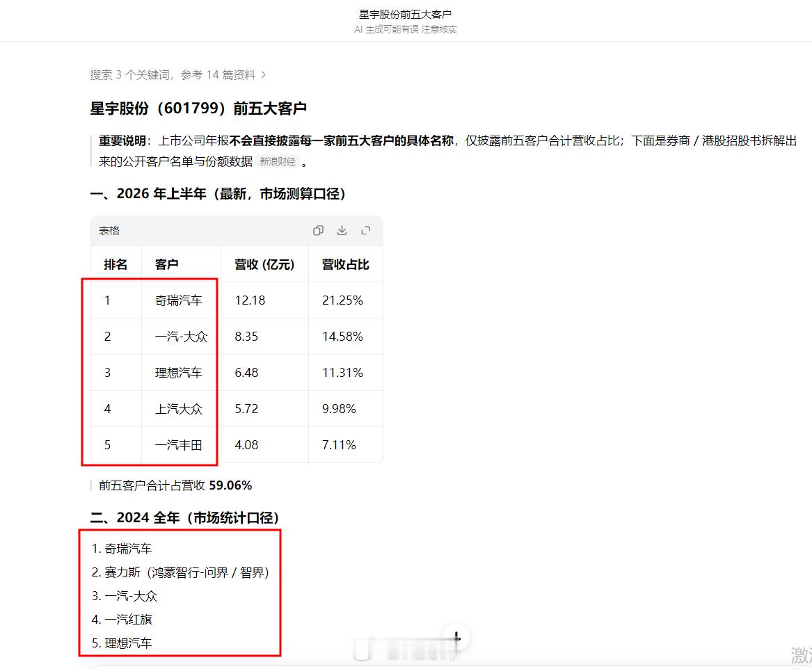
Task: Select the total 59.06% summary line
Action: click(x=175, y=485)
